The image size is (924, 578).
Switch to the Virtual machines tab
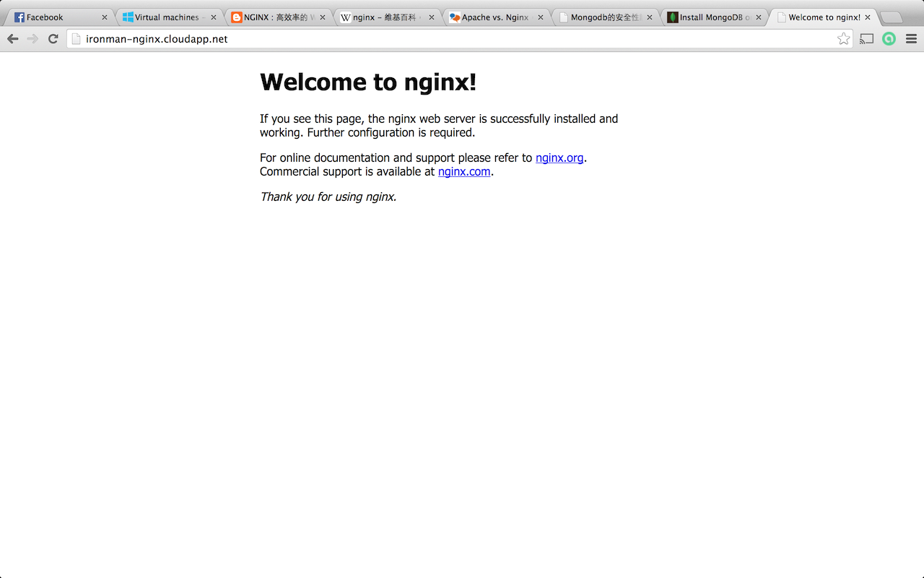coord(170,17)
